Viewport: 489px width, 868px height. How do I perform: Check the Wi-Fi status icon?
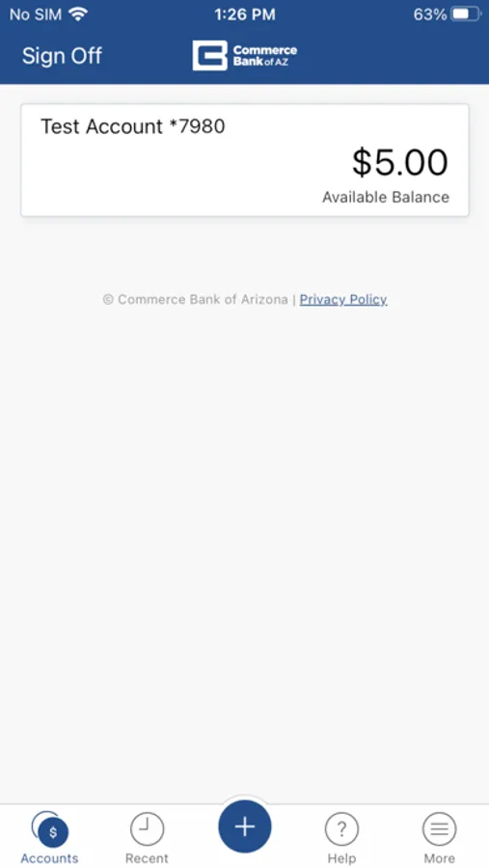[x=79, y=14]
